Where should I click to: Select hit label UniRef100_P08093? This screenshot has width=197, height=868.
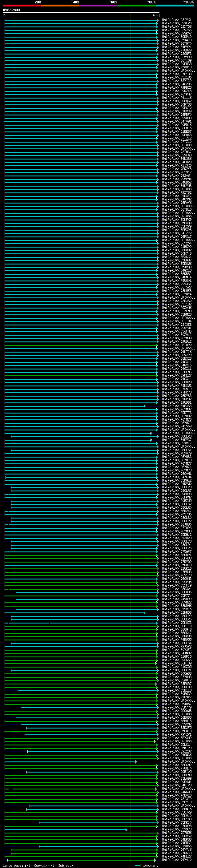(176, 494)
